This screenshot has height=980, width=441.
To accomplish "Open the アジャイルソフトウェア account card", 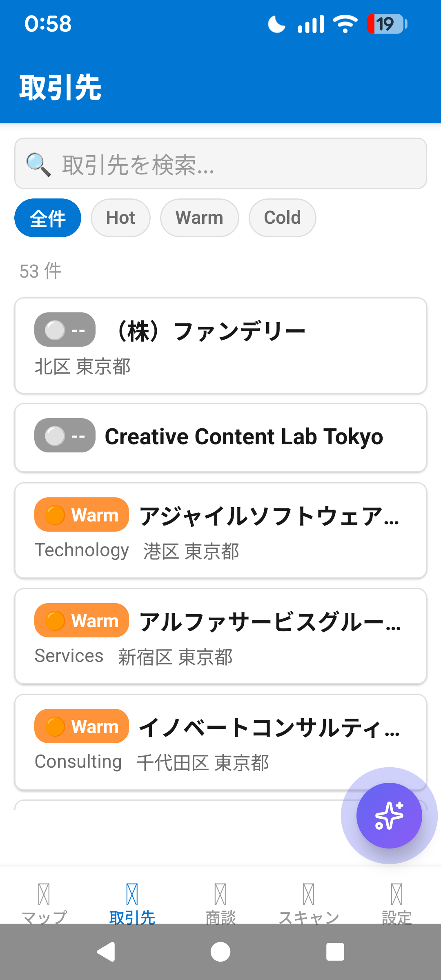I will pyautogui.click(x=220, y=530).
